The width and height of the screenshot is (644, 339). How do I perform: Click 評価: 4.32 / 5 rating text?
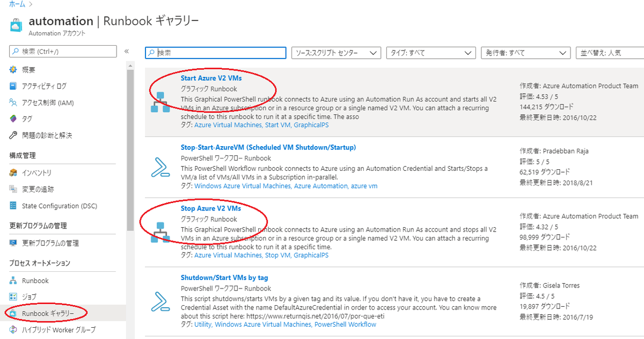point(539,227)
